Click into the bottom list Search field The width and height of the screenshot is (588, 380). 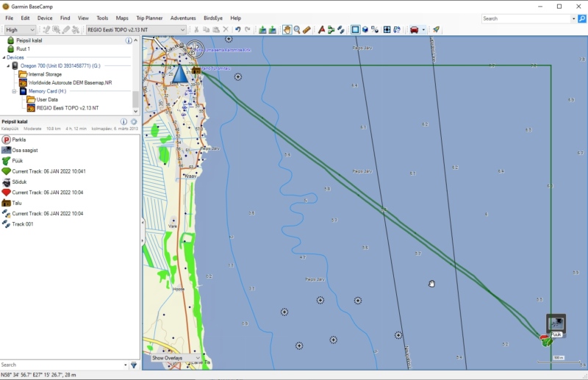point(62,365)
